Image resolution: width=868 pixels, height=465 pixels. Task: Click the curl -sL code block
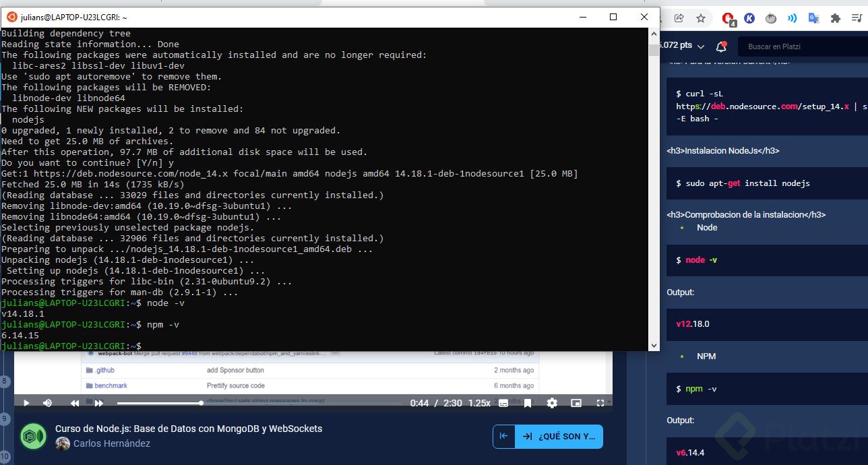tap(767, 106)
